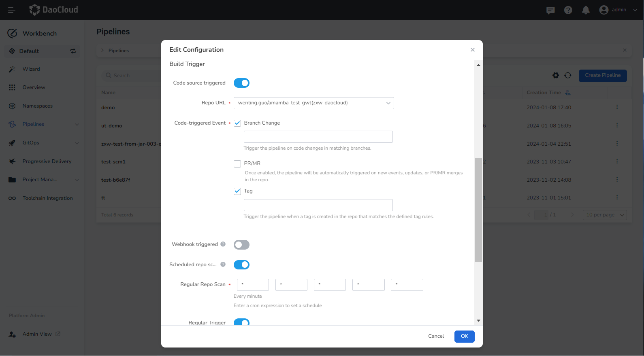Click the Scheduled repo scan help icon

click(x=223, y=265)
